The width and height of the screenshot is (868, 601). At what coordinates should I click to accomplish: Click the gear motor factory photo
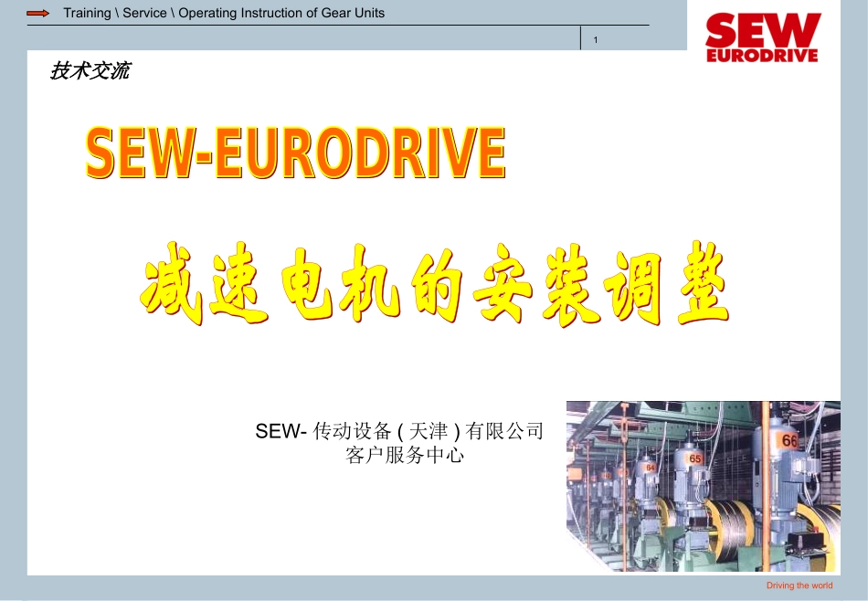point(703,487)
